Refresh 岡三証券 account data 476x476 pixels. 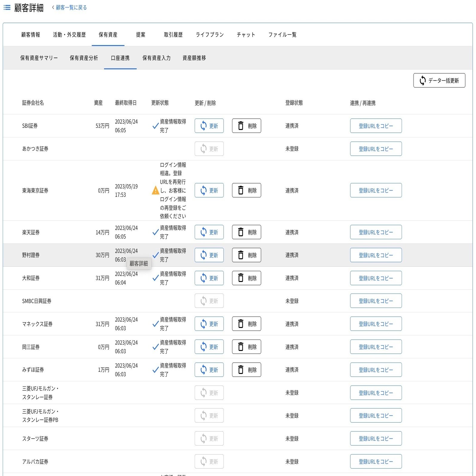click(x=209, y=347)
